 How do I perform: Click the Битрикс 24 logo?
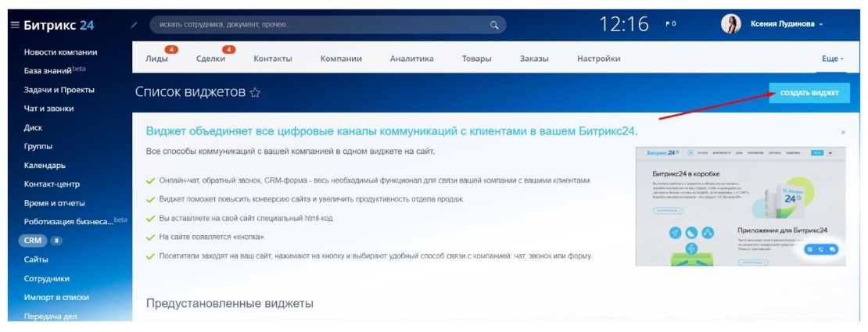click(59, 25)
